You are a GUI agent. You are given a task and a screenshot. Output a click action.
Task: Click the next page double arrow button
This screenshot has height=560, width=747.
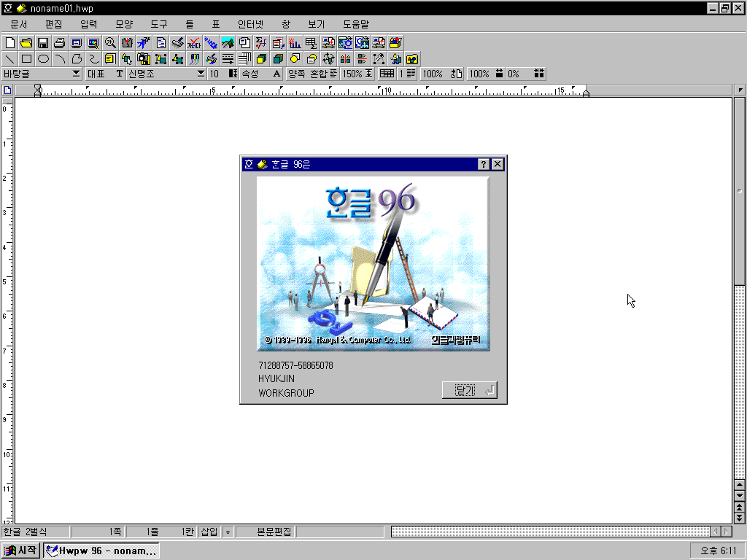pos(740,518)
